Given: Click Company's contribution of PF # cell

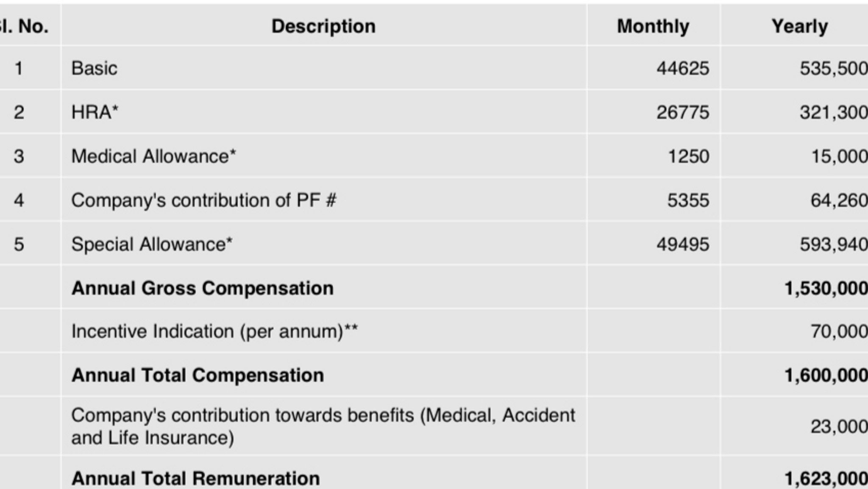Looking at the screenshot, I should [203, 200].
